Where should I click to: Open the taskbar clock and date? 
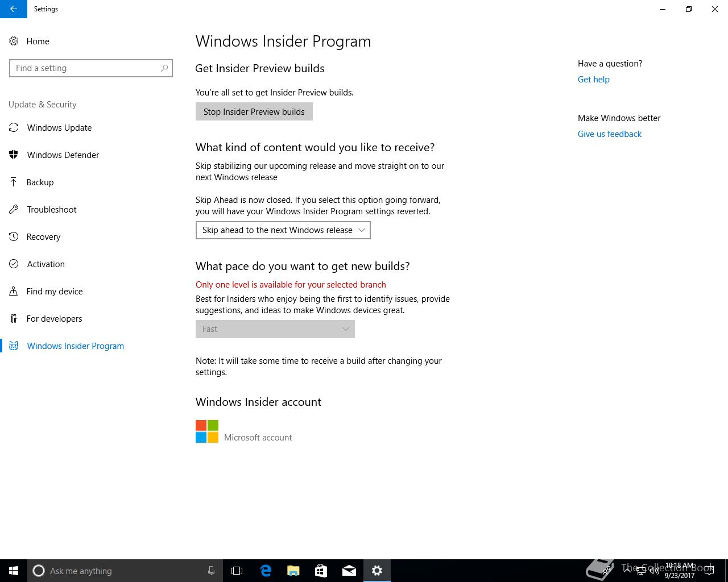pos(680,571)
